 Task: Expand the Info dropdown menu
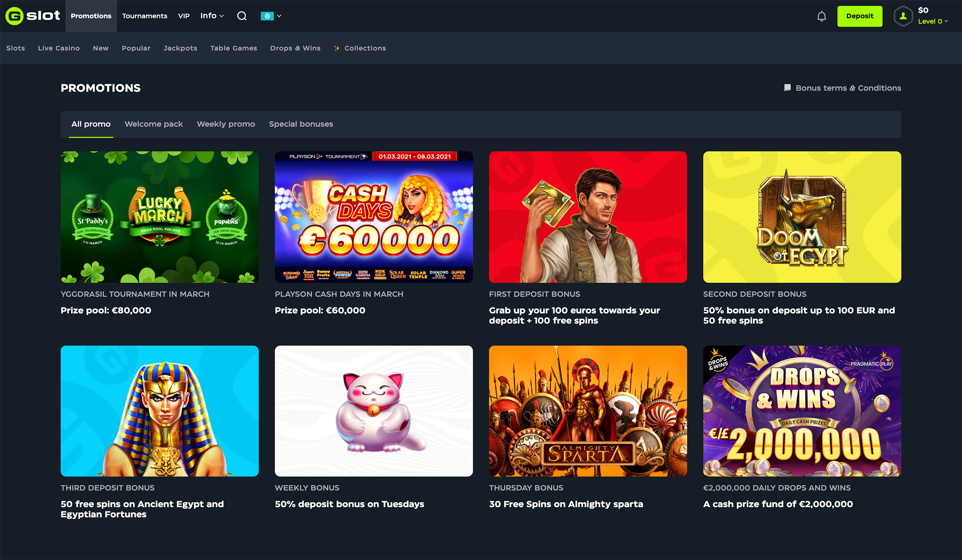tap(212, 16)
